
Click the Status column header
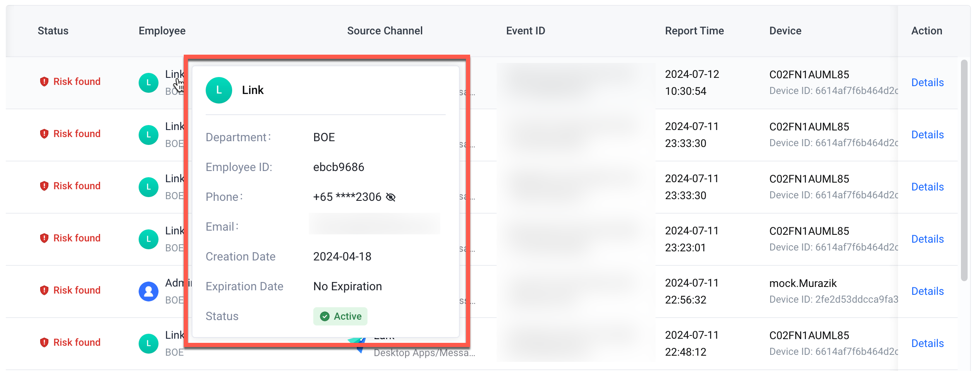coord(53,31)
